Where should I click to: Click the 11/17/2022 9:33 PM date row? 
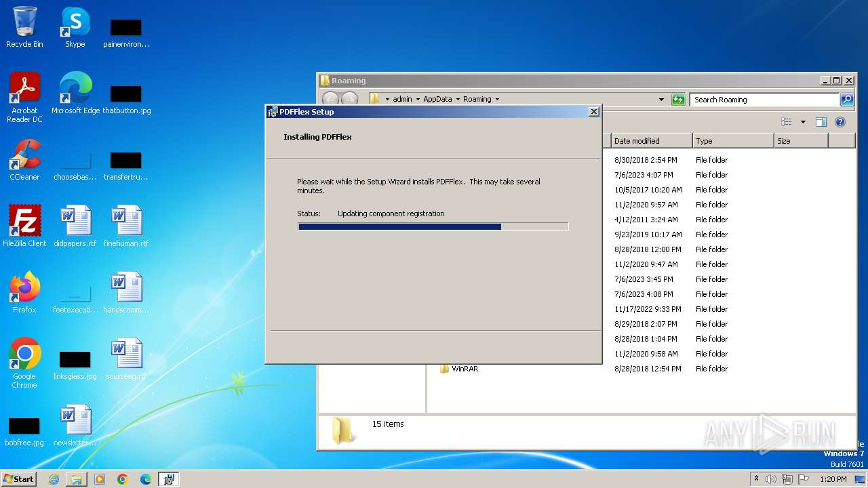[x=648, y=309]
